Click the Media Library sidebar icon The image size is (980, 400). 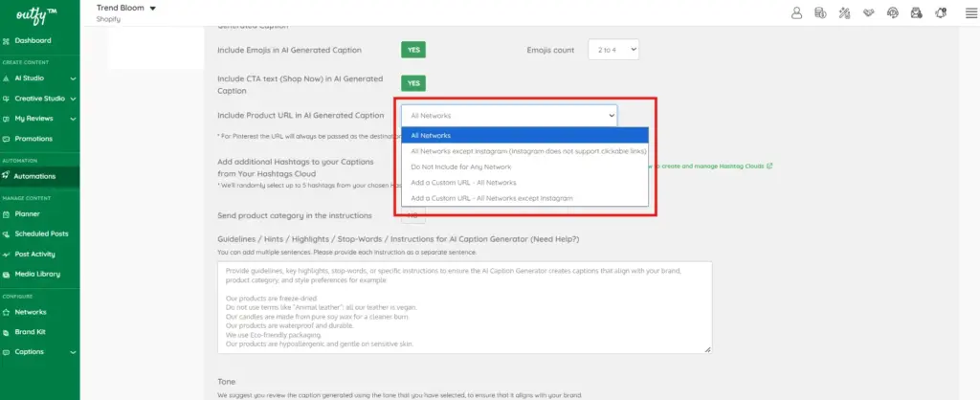7,275
